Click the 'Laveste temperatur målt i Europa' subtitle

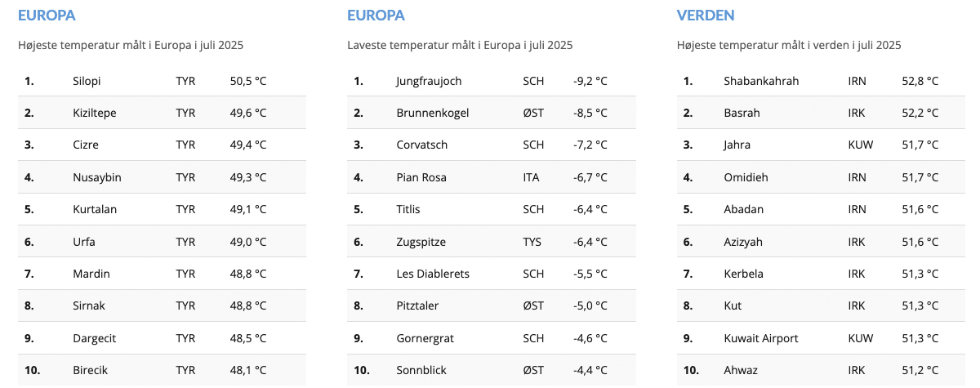click(460, 46)
